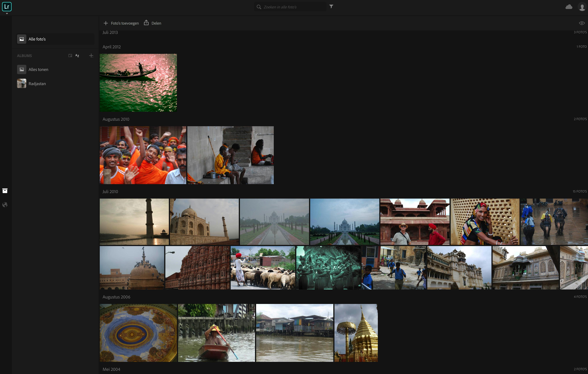The image size is (588, 374).
Task: Select the golden pagoda photo thumbnail
Action: 356,333
